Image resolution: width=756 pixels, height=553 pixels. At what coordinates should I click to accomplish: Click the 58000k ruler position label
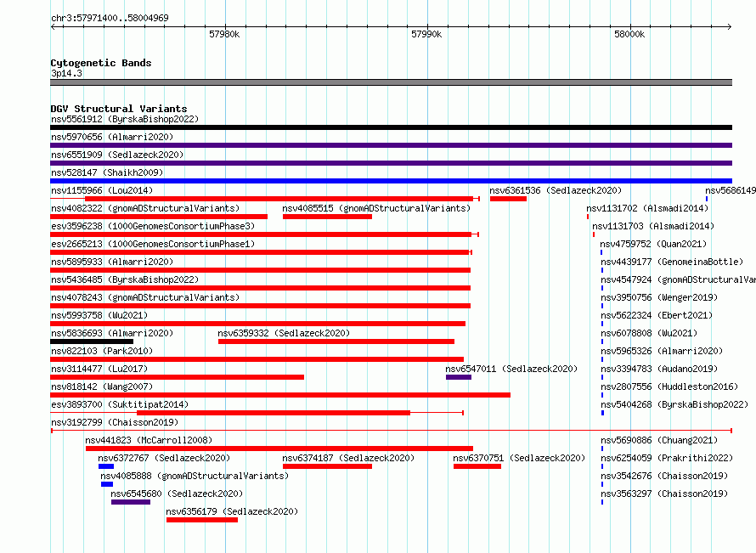tap(629, 34)
